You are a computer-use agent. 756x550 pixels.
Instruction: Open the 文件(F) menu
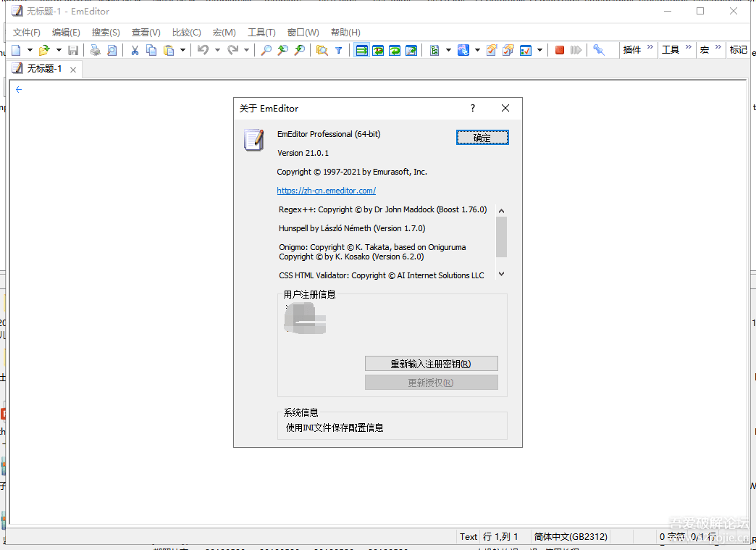tap(27, 33)
